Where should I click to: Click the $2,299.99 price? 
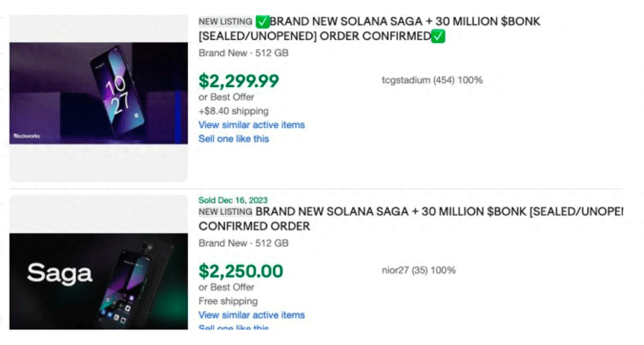(x=239, y=81)
